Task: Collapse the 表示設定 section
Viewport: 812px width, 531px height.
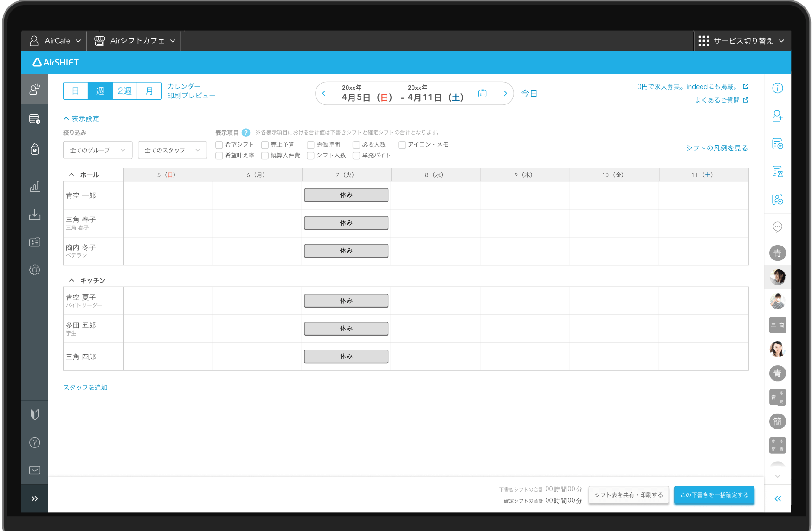Action: point(81,119)
